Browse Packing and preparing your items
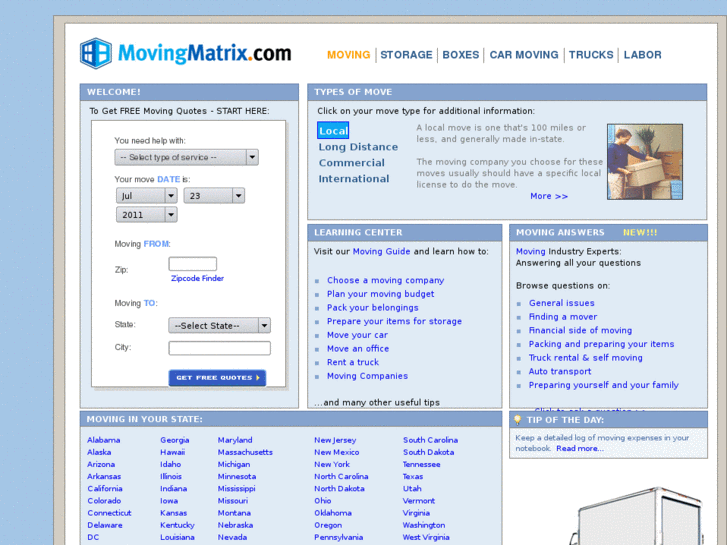 [x=601, y=344]
